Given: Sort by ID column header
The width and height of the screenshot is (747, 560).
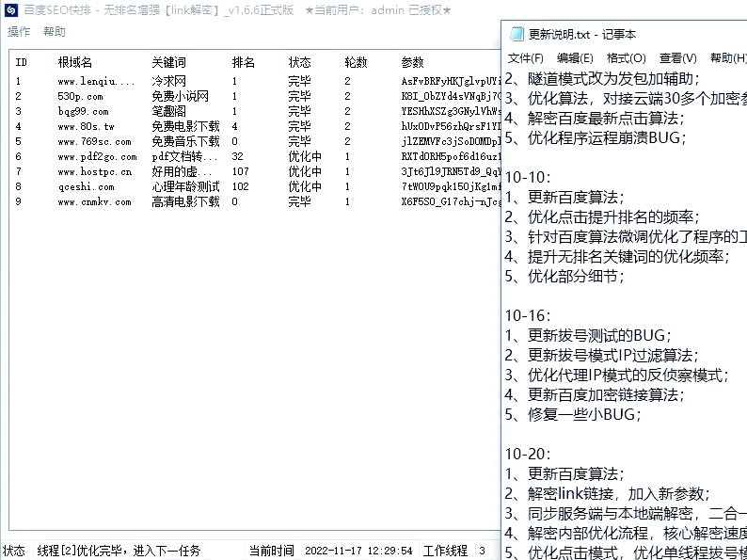Looking at the screenshot, I should pyautogui.click(x=22, y=62).
